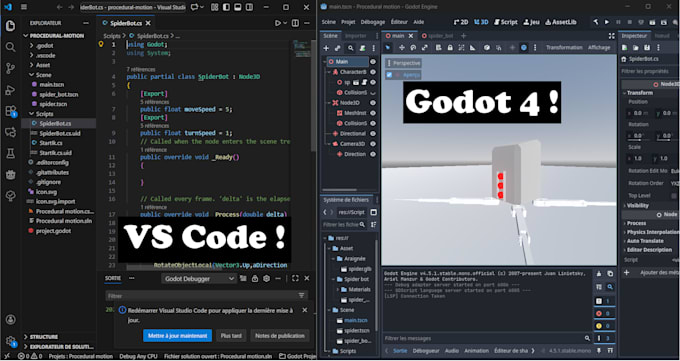Select the Godot viewport Scale mode tool
Image resolution: width=680 pixels, height=361 pixels.
[425, 48]
